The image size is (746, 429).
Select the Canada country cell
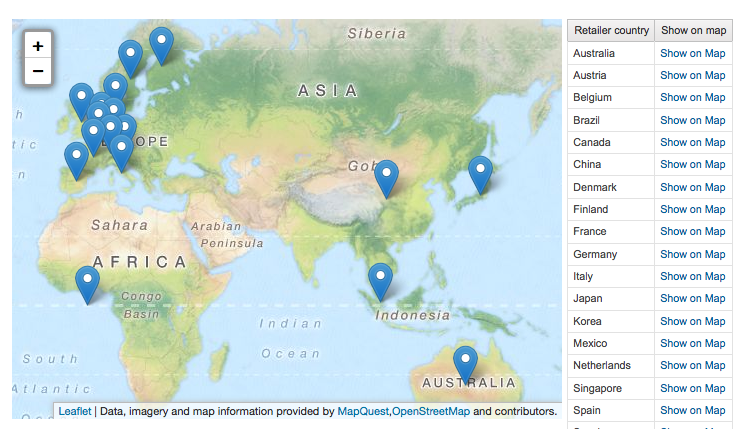611,142
